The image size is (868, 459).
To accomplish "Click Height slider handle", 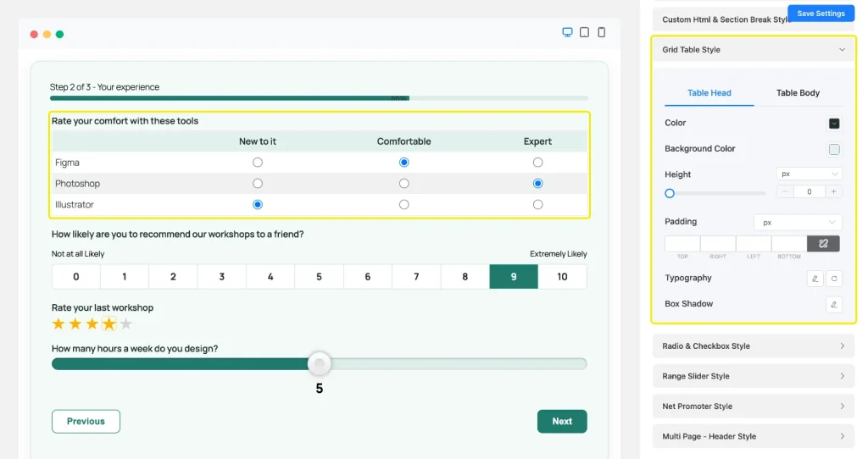I will 670,194.
